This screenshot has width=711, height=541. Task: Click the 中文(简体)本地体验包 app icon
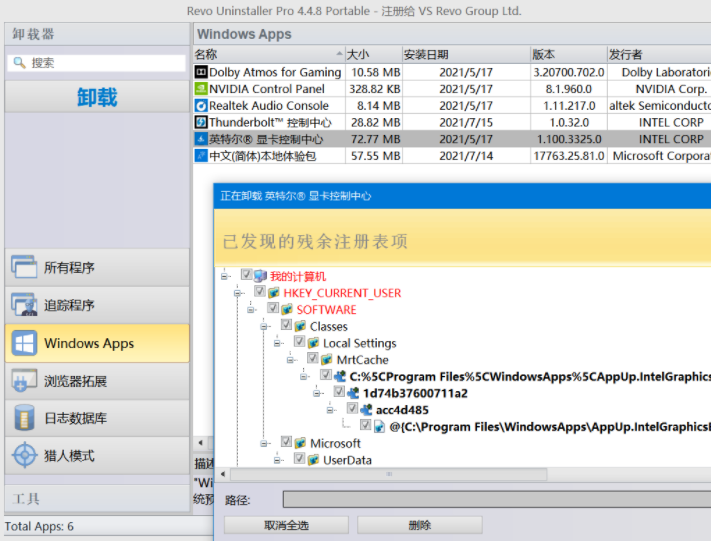pos(201,156)
